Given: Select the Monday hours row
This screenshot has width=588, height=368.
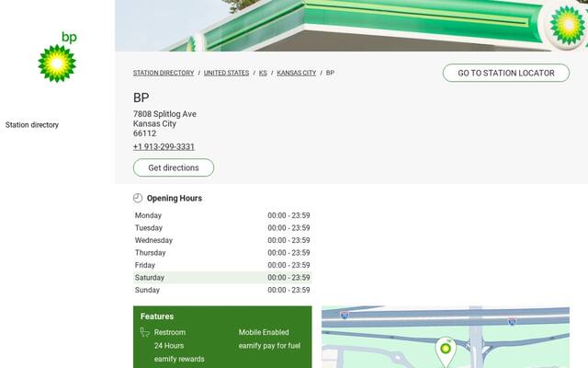Looking at the screenshot, I should 222,215.
